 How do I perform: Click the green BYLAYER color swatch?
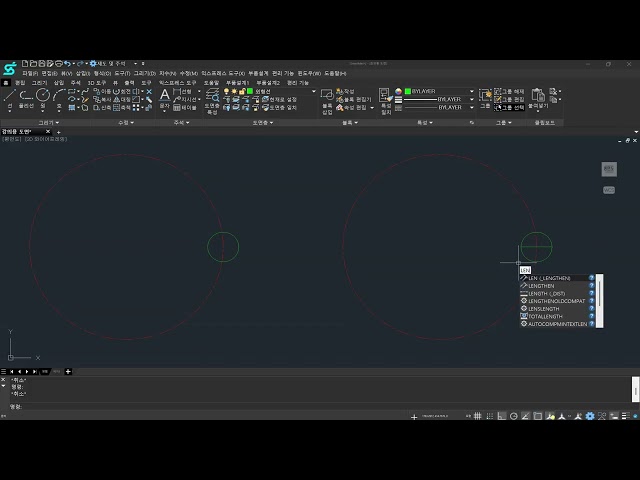click(407, 91)
